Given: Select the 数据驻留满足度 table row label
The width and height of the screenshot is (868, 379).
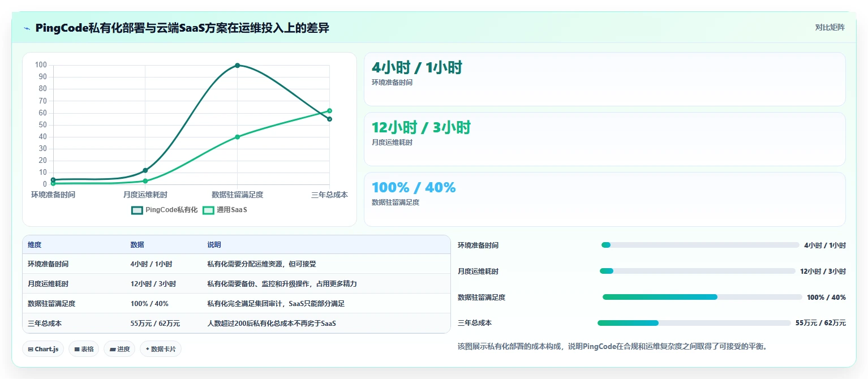Looking at the screenshot, I should click(x=51, y=304).
